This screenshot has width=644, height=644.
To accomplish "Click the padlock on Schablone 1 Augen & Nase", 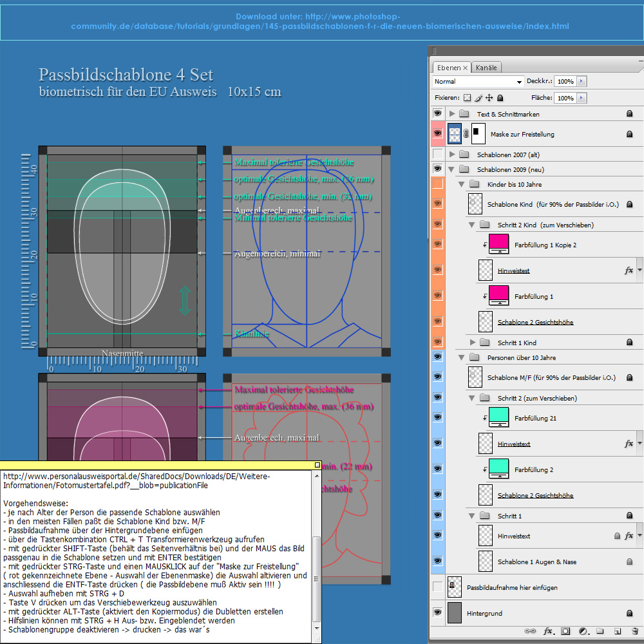I will pyautogui.click(x=629, y=562).
